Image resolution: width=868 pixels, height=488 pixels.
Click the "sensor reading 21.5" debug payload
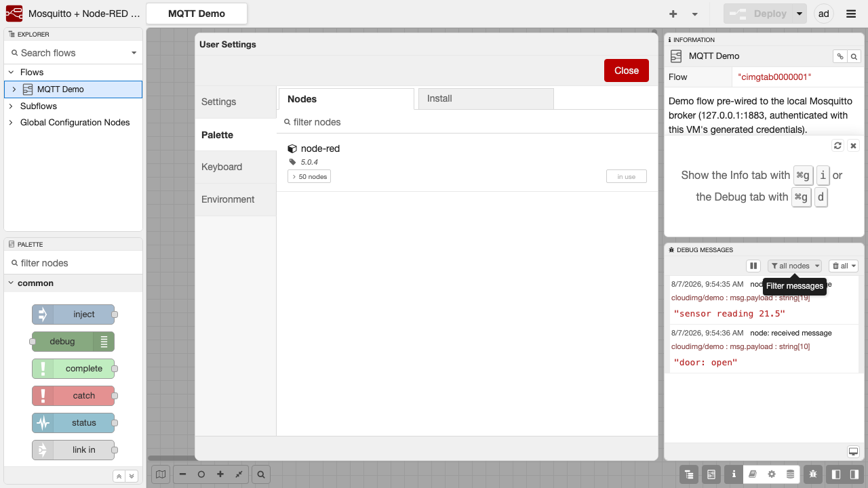tap(729, 314)
